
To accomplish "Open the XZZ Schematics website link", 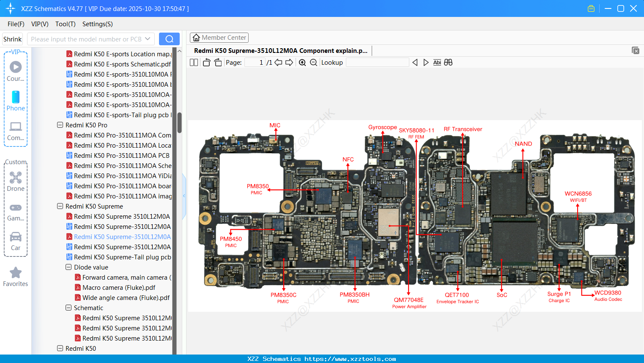I will coord(322,359).
